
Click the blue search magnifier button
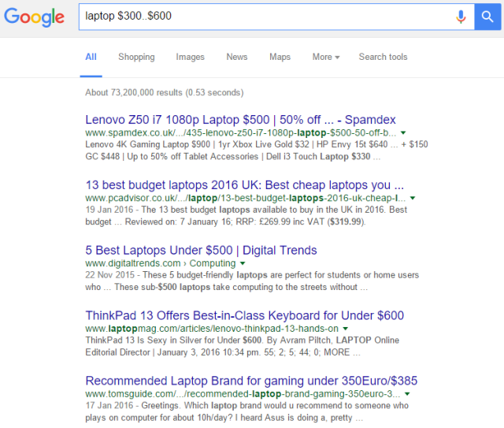coord(487,17)
